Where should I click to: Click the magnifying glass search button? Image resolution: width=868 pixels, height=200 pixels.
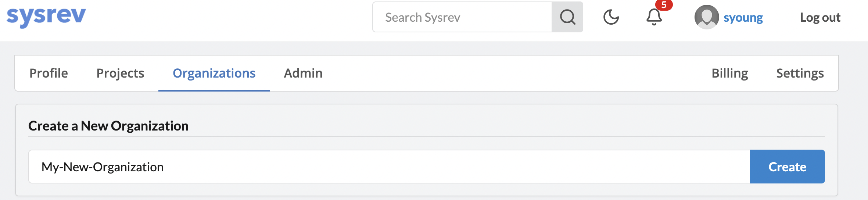click(567, 17)
